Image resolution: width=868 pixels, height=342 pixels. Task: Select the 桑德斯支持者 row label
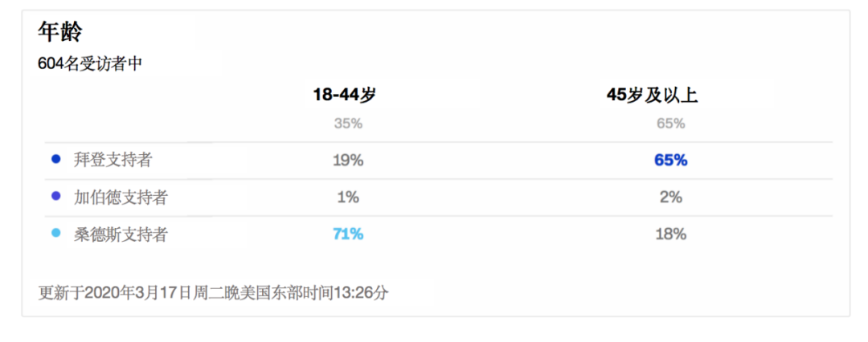click(x=120, y=234)
